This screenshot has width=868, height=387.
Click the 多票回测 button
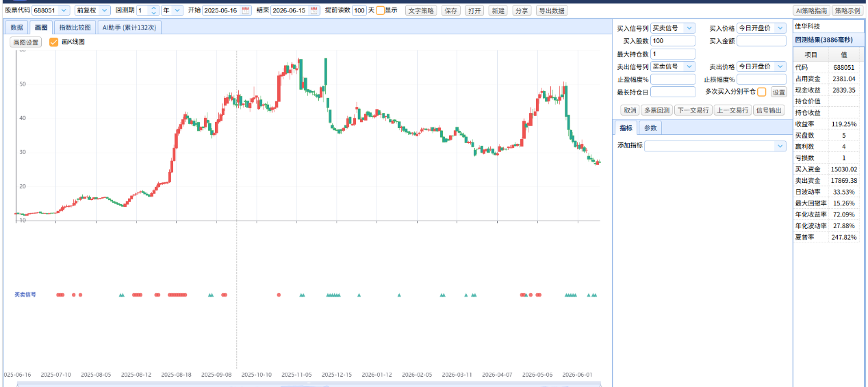pyautogui.click(x=656, y=110)
